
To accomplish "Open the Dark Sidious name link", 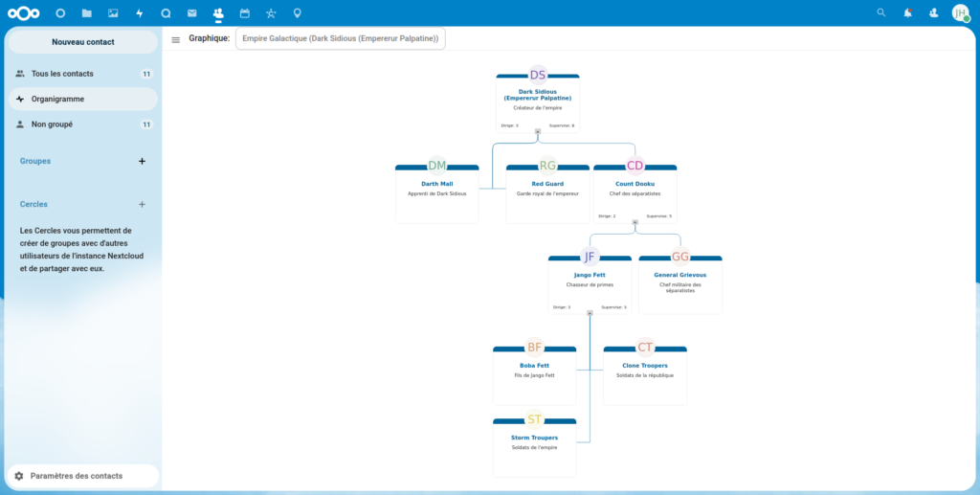I will pos(538,95).
